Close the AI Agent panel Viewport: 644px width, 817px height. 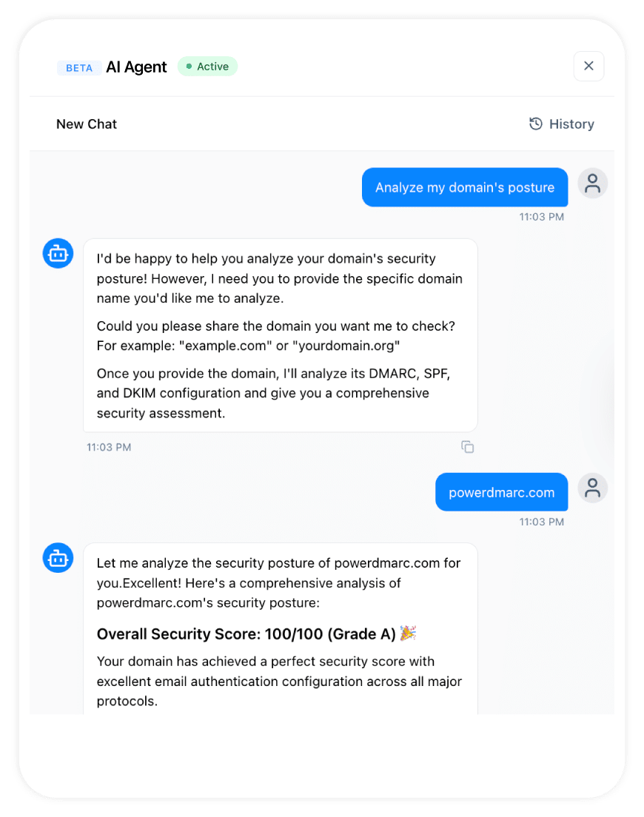tap(588, 66)
